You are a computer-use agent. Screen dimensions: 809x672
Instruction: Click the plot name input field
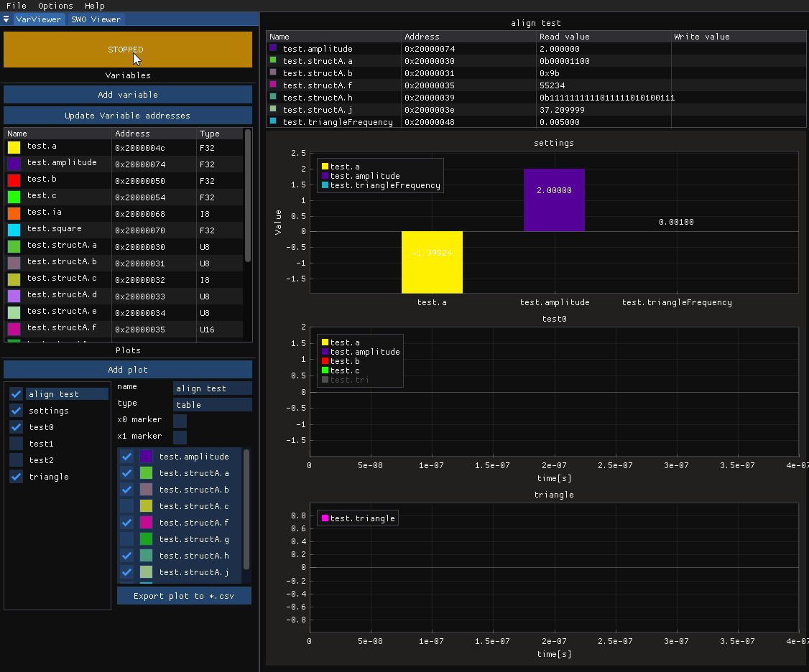[213, 388]
